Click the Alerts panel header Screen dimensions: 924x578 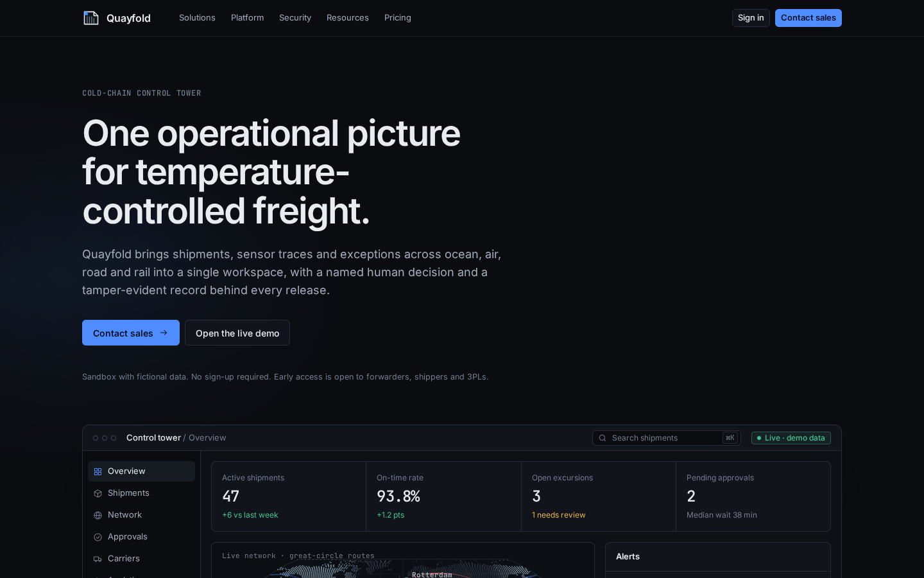(718, 557)
